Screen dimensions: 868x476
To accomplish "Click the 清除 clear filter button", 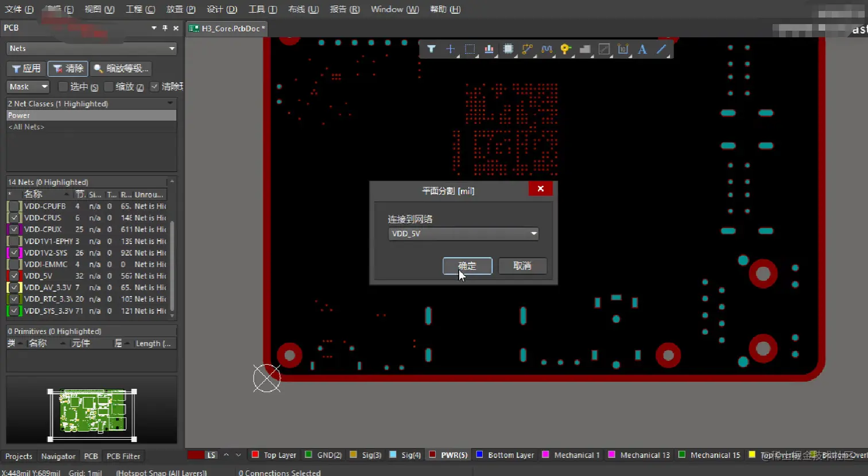I will (68, 69).
